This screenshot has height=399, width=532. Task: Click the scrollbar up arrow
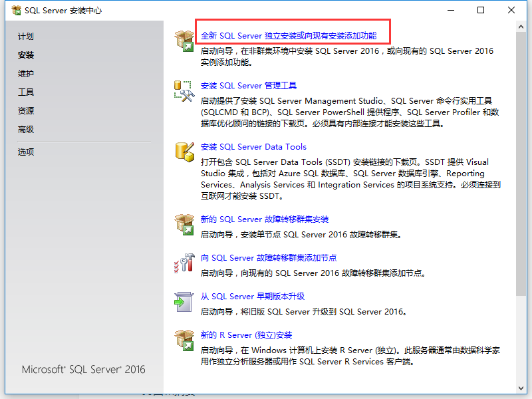521,27
